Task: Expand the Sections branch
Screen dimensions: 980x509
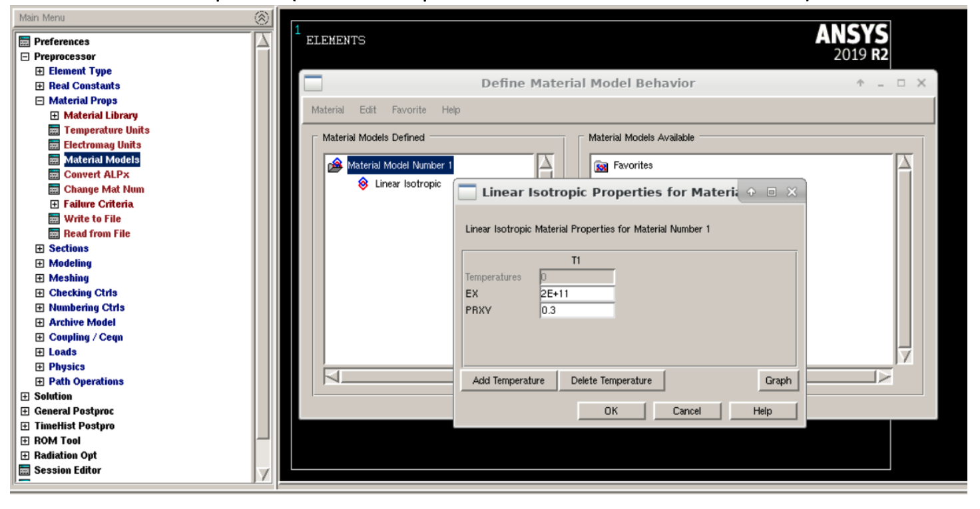Action: [x=40, y=248]
